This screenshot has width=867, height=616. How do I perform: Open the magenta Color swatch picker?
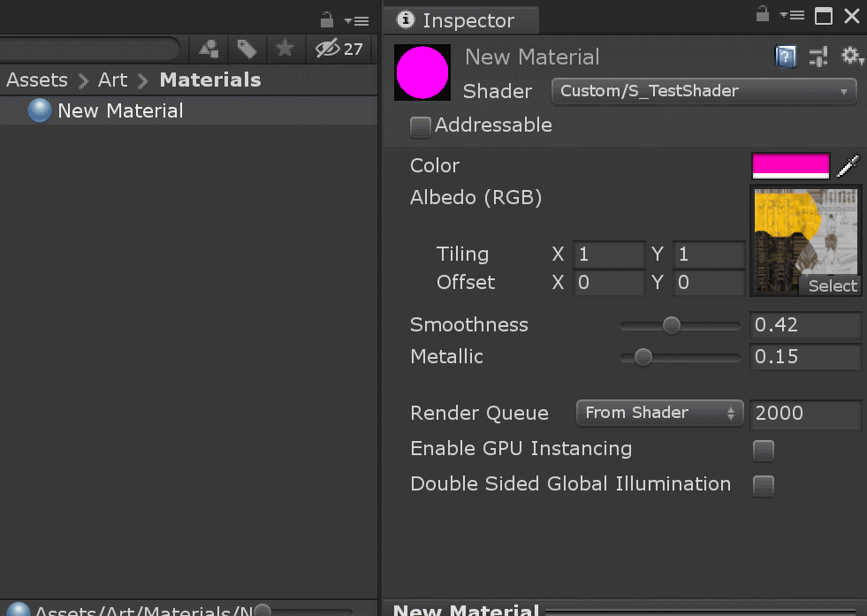coord(789,166)
